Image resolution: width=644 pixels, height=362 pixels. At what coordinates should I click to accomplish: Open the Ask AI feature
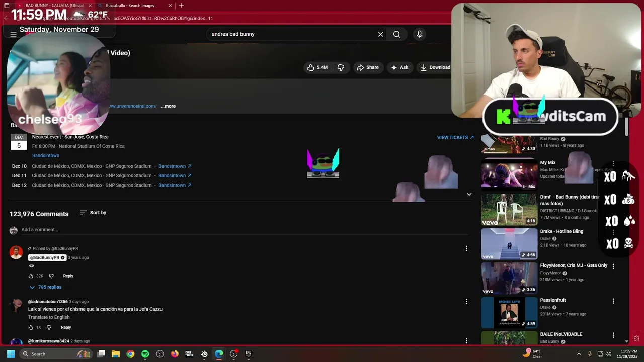click(x=400, y=67)
